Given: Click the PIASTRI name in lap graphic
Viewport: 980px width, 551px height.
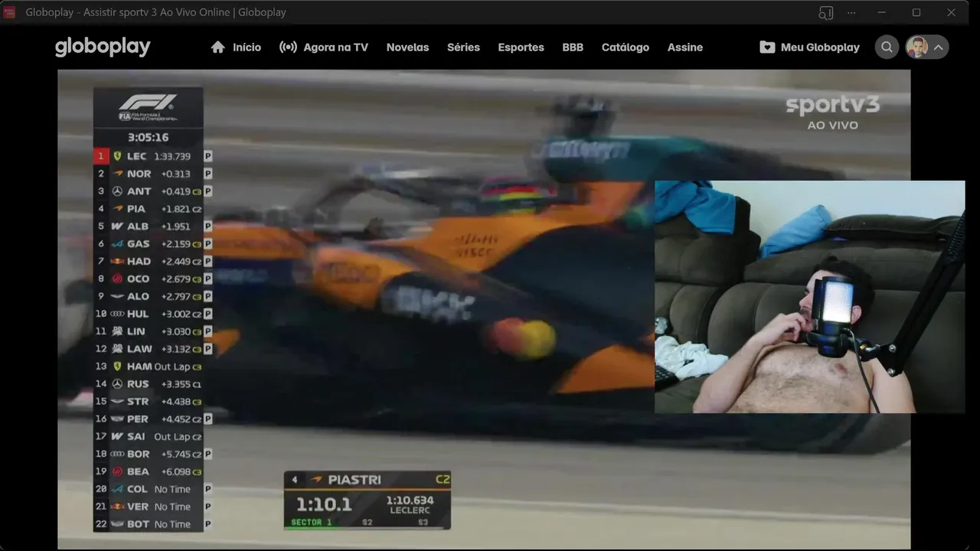Looking at the screenshot, I should pyautogui.click(x=354, y=480).
